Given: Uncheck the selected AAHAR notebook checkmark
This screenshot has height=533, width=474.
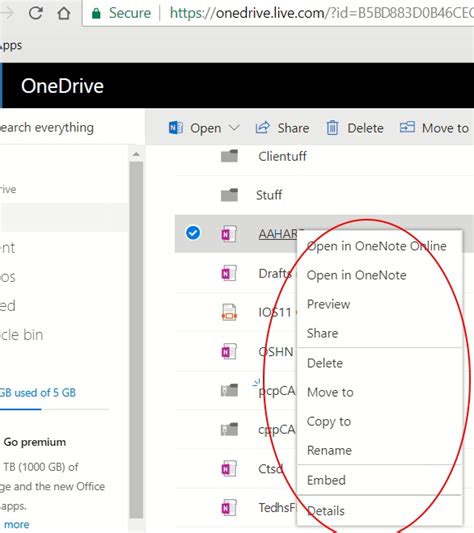Looking at the screenshot, I should point(193,233).
